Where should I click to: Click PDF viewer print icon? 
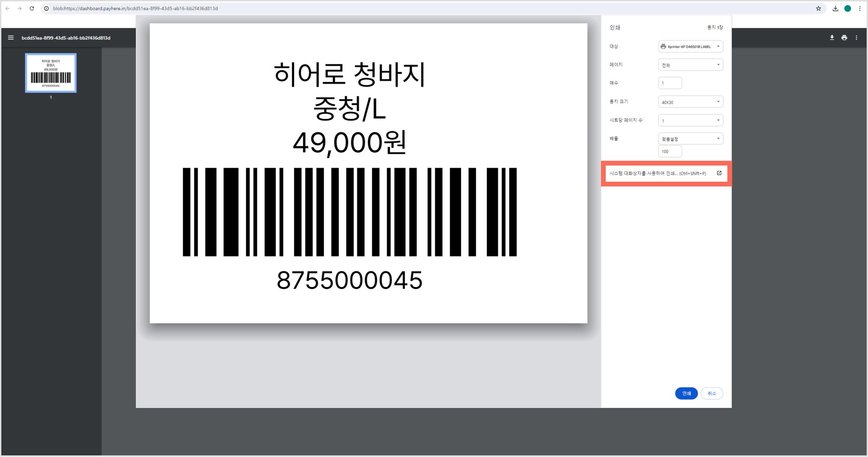point(844,38)
